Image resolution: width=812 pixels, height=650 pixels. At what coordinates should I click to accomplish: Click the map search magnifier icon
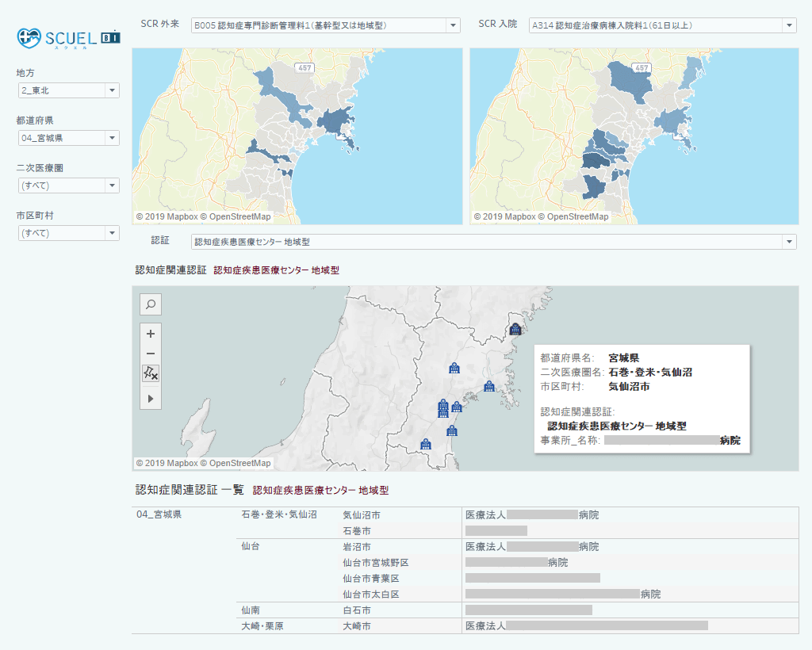[x=151, y=304]
